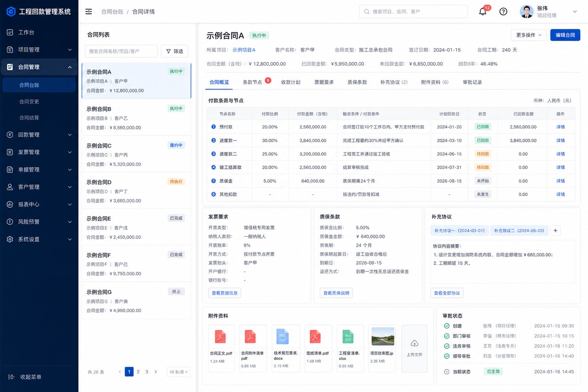Switch to the 质保条款 tab

(x=357, y=82)
